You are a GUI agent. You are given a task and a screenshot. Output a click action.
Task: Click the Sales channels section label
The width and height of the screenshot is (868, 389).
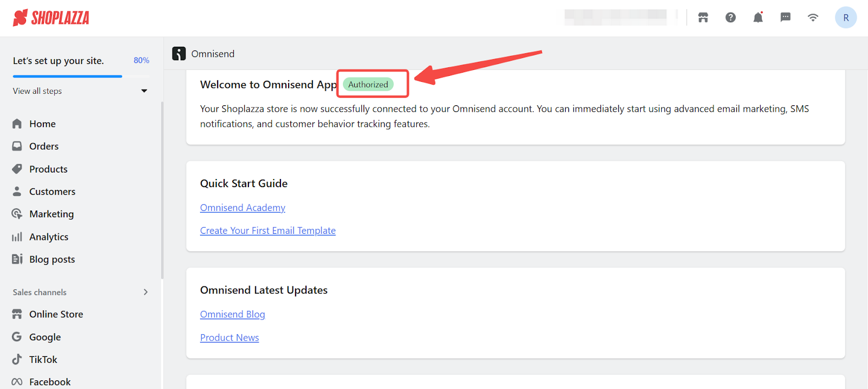pyautogui.click(x=40, y=292)
